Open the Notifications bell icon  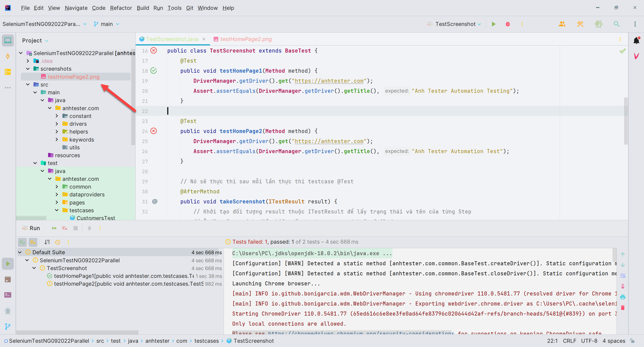point(636,40)
